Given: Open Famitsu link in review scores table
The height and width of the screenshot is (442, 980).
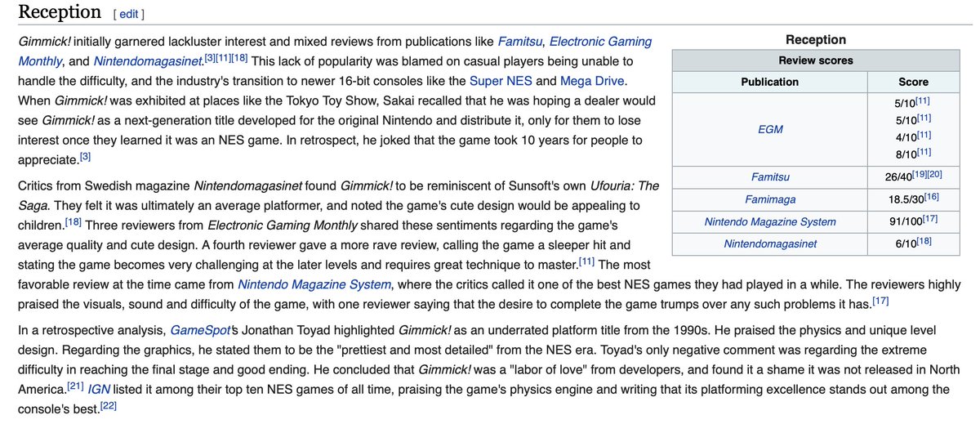Looking at the screenshot, I should (x=769, y=177).
